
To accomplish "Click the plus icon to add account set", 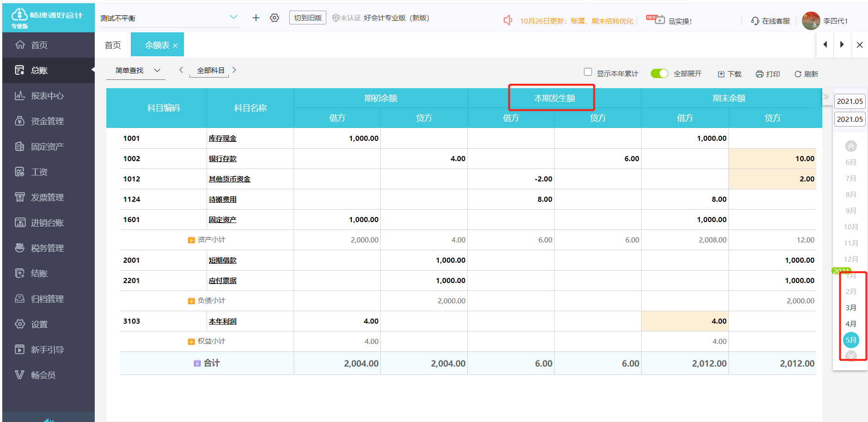I will pyautogui.click(x=256, y=18).
